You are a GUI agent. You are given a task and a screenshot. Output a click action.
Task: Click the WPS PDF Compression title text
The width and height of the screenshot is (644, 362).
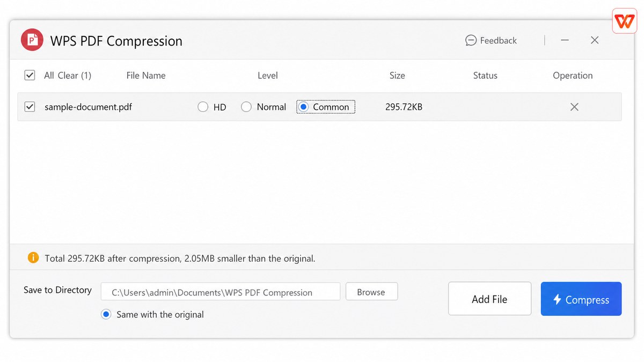coord(116,41)
